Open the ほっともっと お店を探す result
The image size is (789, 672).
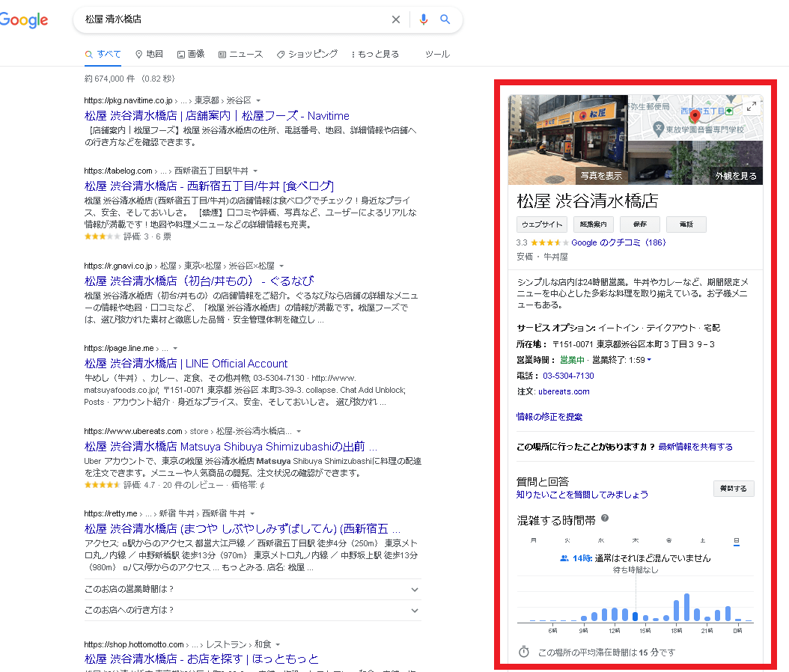(201, 659)
